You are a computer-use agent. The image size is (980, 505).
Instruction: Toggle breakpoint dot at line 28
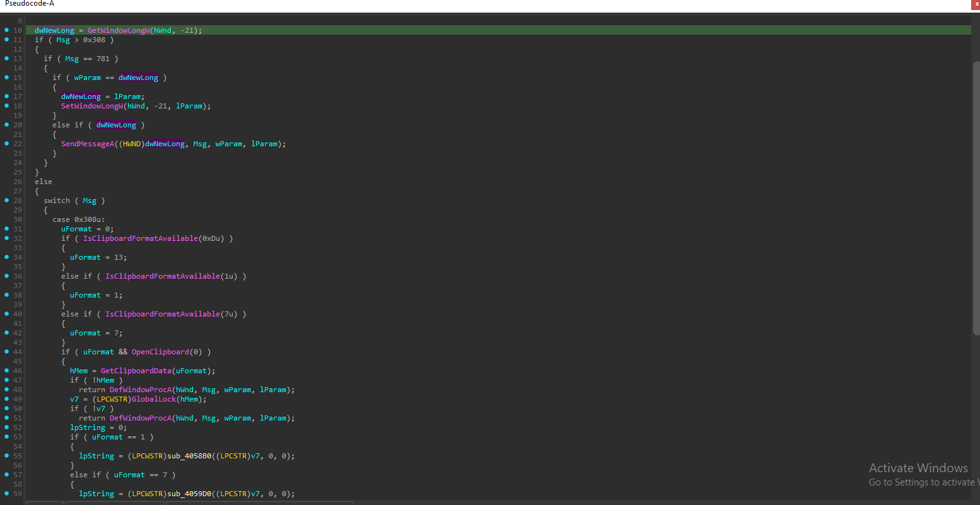[x=6, y=200]
